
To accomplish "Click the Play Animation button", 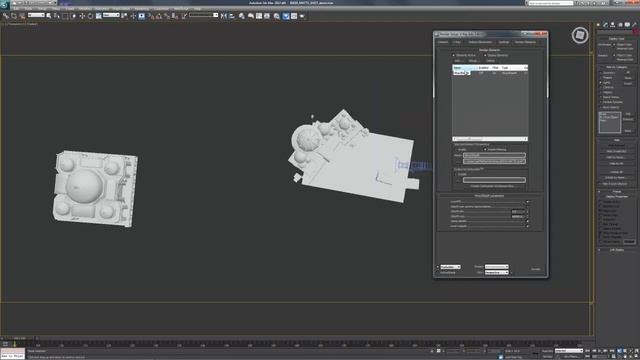I will (600, 351).
